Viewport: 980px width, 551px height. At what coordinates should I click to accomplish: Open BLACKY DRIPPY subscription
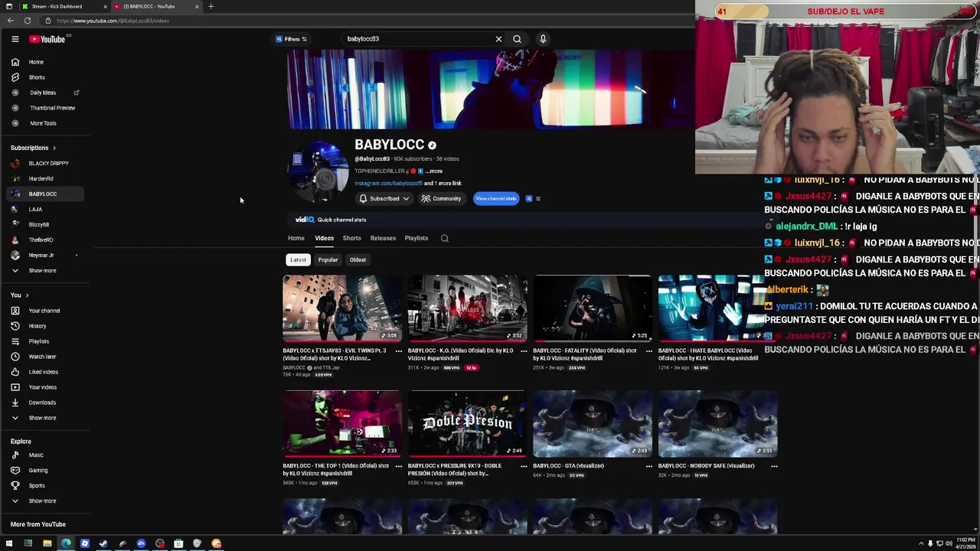[46, 164]
